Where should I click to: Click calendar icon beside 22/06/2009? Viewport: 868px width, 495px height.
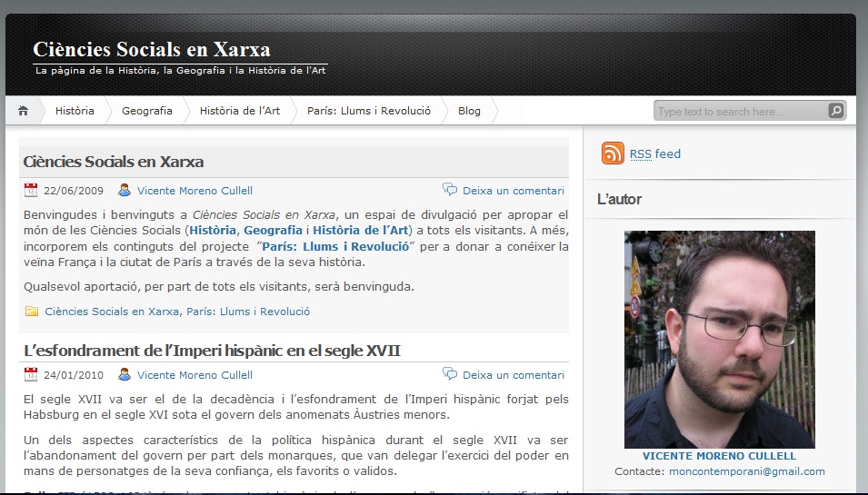[x=31, y=191]
